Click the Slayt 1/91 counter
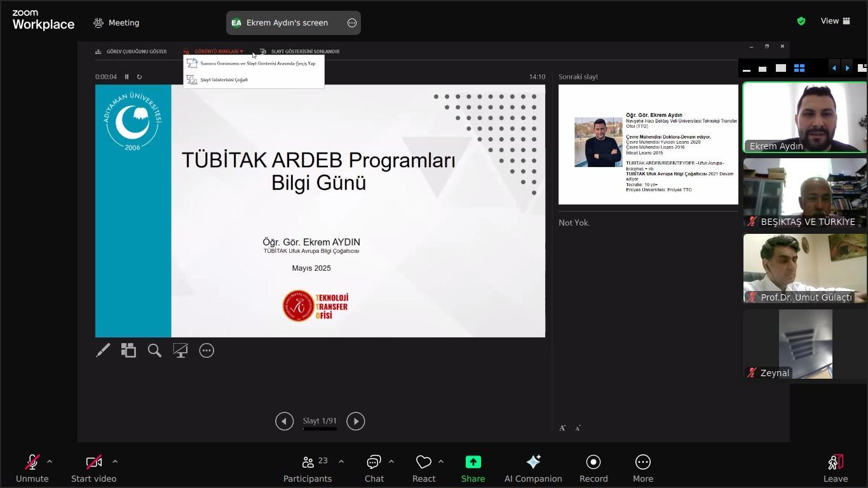The height and width of the screenshot is (488, 868). [x=320, y=421]
